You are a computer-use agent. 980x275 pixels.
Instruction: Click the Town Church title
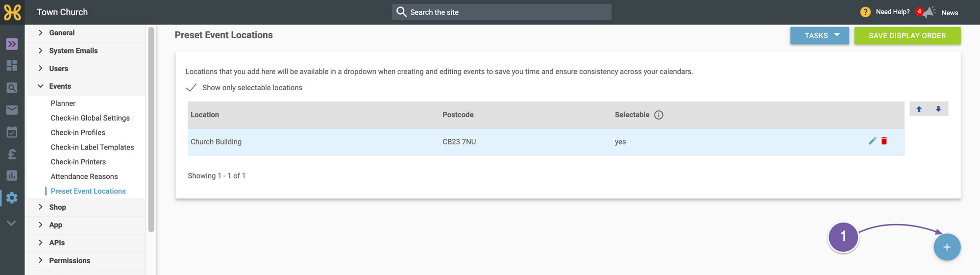coord(62,12)
